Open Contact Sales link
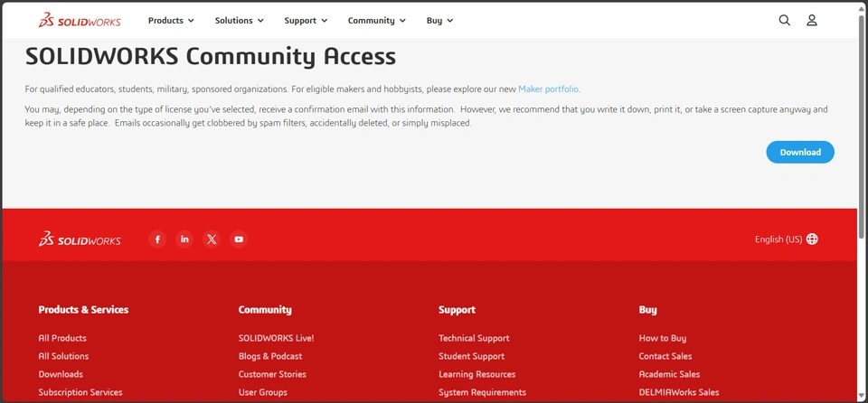 tap(665, 356)
